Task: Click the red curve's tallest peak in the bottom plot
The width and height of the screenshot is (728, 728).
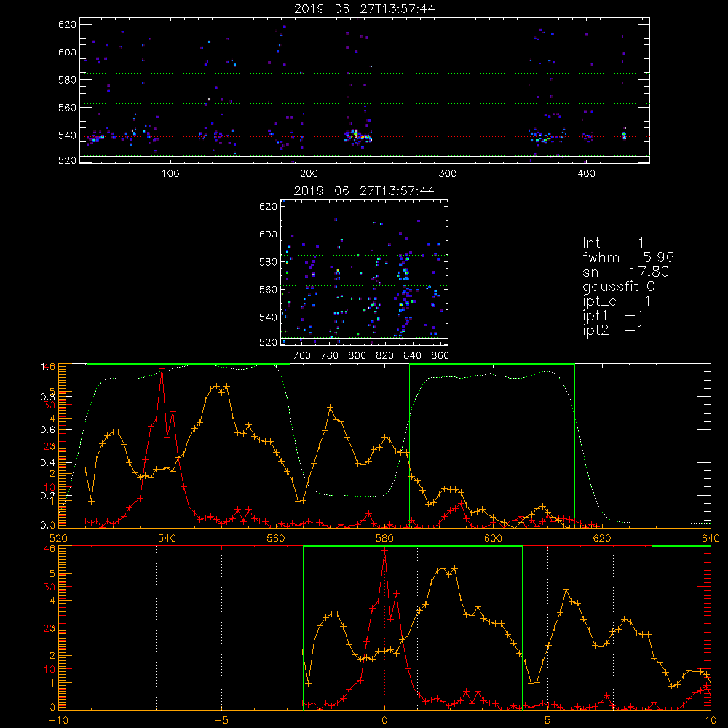Action: (x=384, y=551)
